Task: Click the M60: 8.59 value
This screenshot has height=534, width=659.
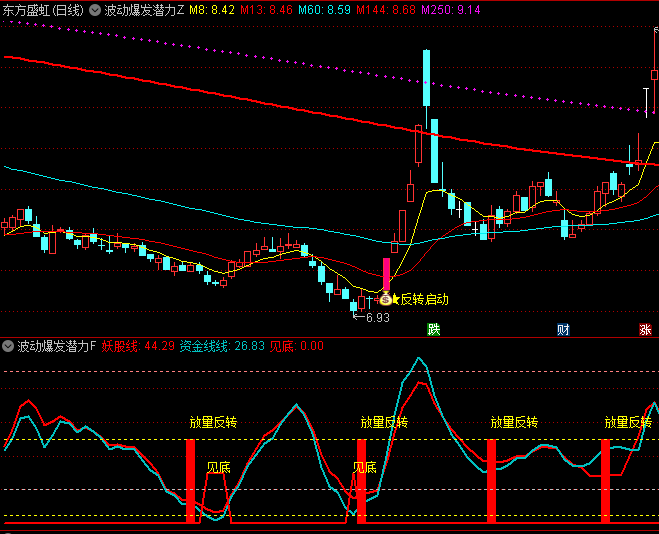Action: (324, 10)
